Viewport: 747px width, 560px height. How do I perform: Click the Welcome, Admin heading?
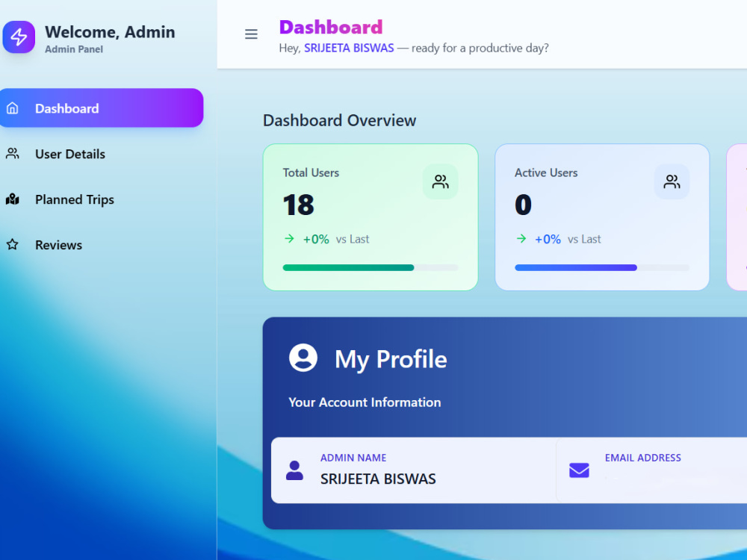pos(110,32)
